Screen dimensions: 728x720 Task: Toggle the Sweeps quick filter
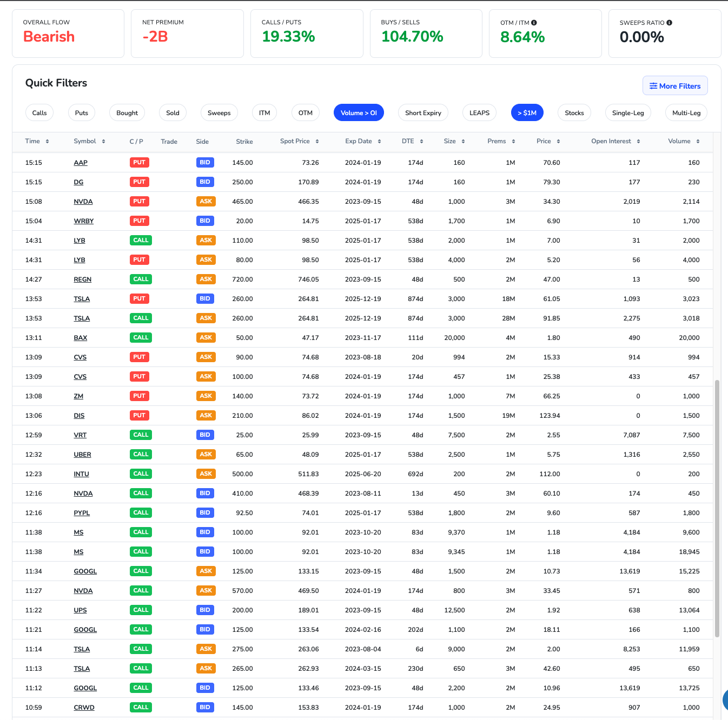[x=219, y=112]
